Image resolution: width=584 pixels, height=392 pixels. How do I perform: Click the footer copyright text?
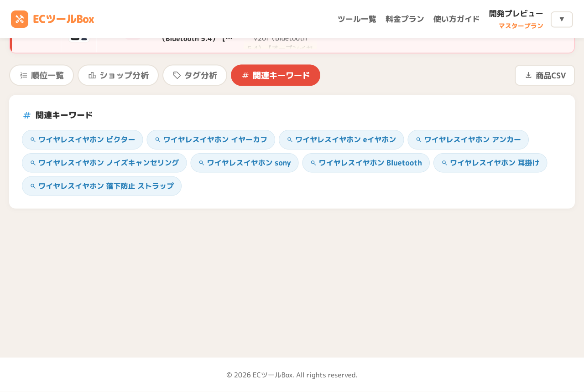pos(292,375)
